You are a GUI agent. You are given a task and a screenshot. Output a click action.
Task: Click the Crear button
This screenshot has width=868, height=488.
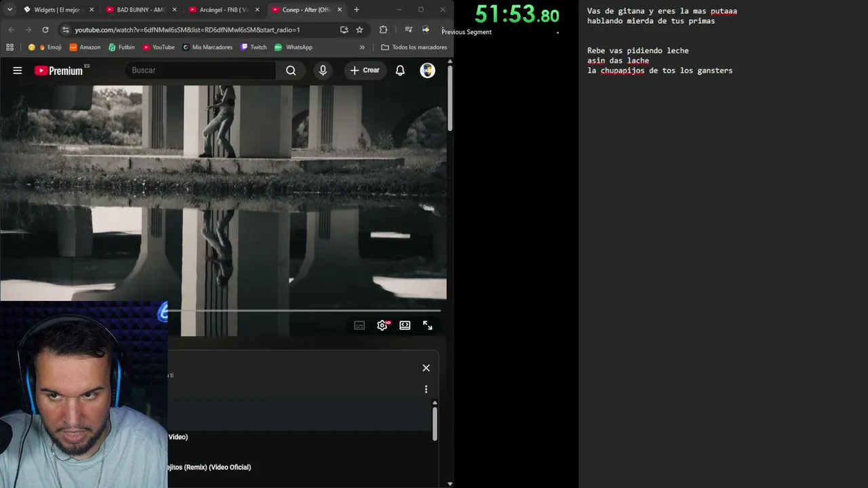tap(365, 70)
